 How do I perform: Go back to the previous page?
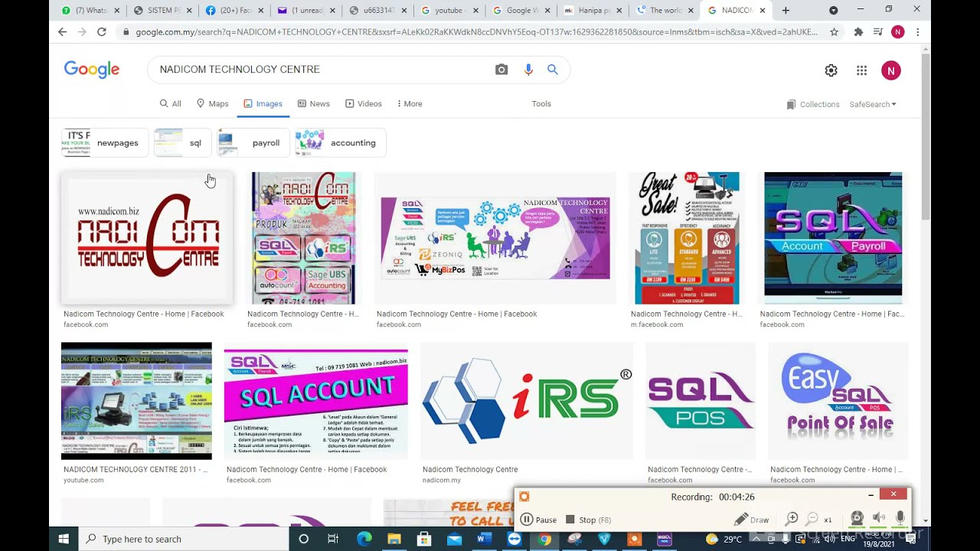tap(62, 32)
